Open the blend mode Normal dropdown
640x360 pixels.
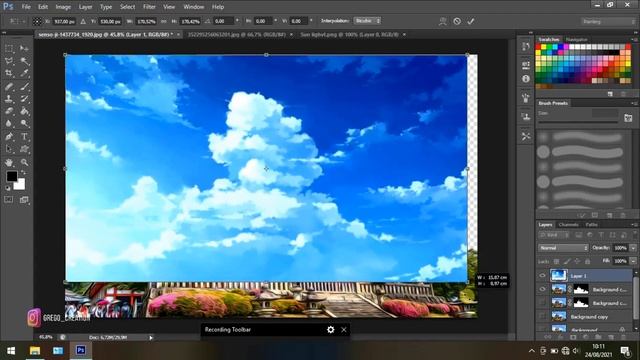coord(563,248)
